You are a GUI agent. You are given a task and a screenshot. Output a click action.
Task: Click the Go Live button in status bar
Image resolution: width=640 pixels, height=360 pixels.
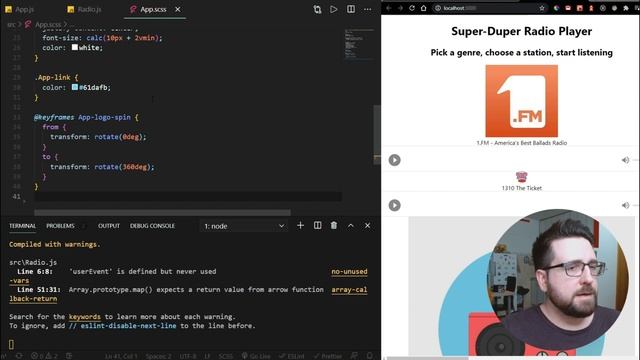point(256,356)
